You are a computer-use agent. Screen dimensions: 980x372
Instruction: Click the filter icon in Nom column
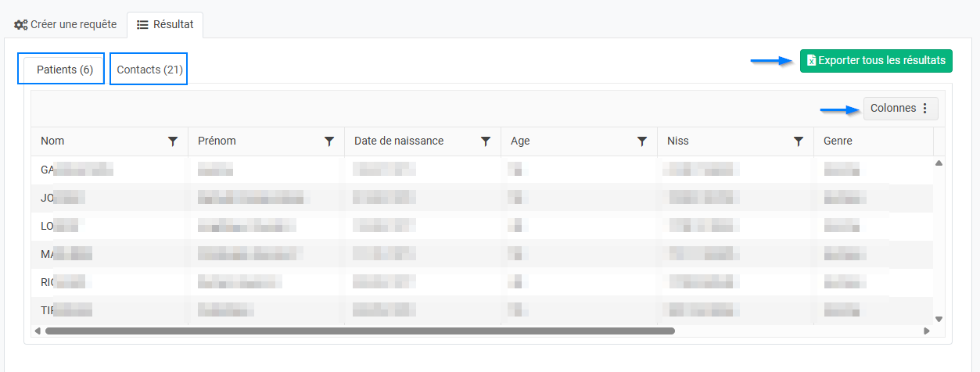[173, 141]
